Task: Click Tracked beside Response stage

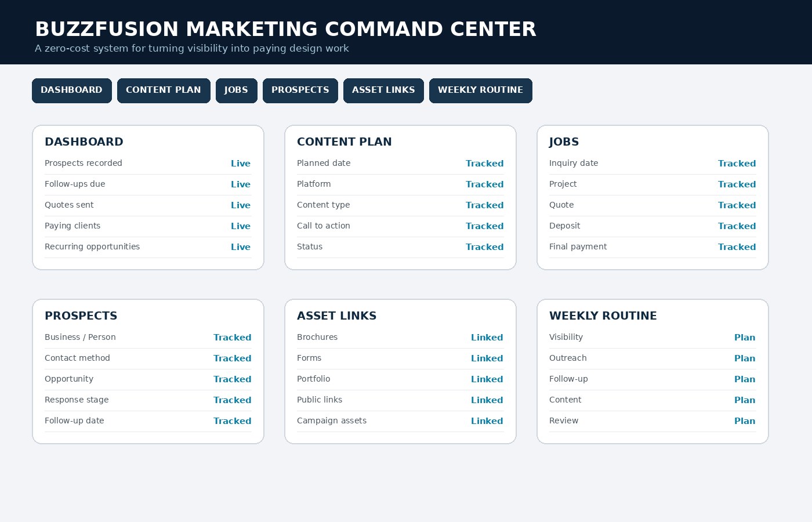Action: click(x=233, y=400)
